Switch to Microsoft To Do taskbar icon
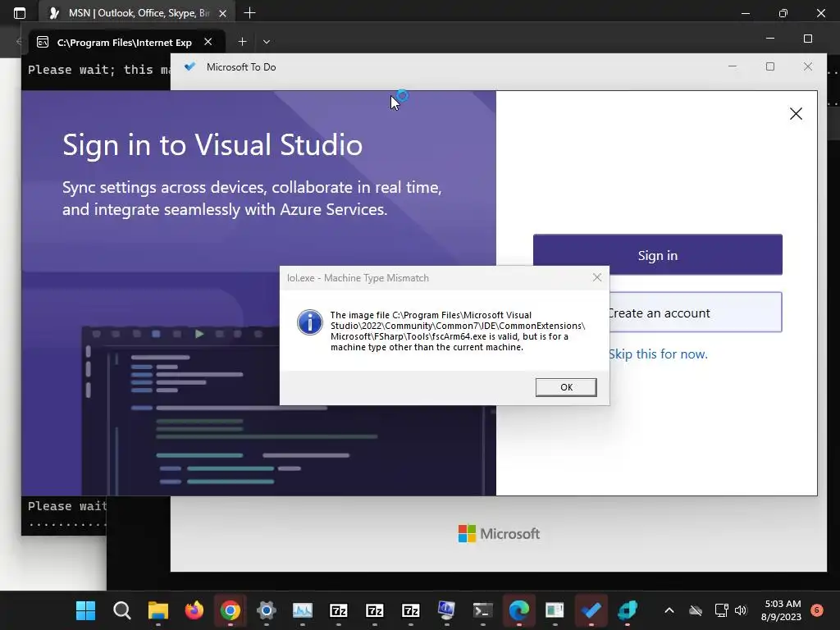Viewport: 840px width, 630px height. click(x=591, y=610)
